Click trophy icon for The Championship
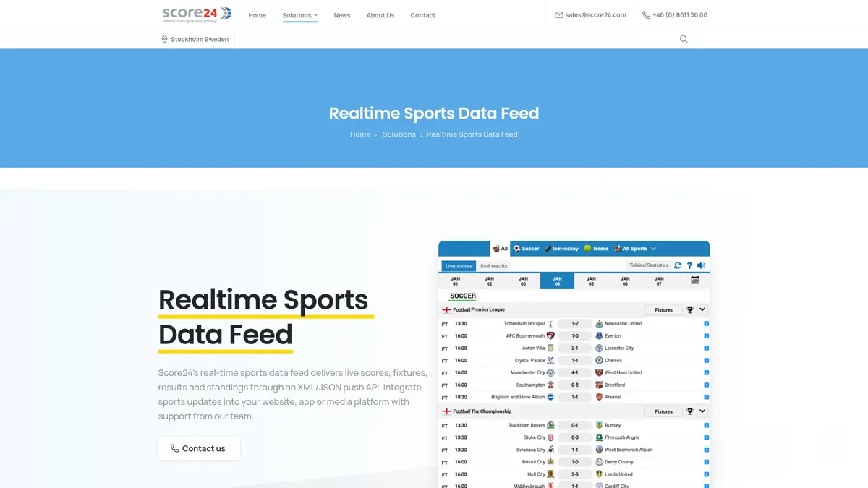This screenshot has height=488, width=868. (x=690, y=411)
